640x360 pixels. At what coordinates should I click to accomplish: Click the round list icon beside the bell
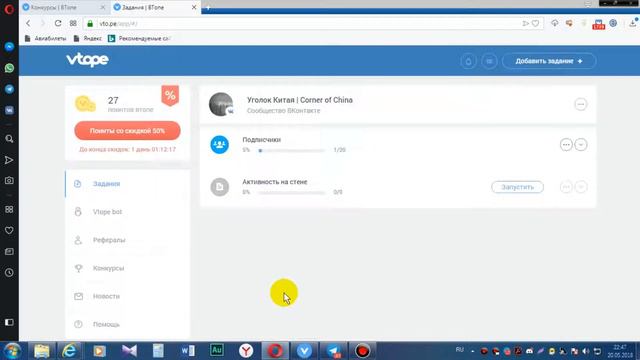[x=489, y=61]
